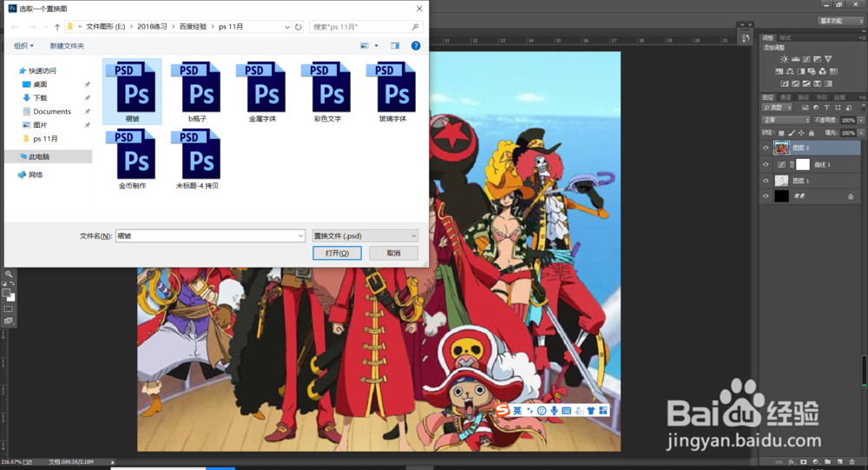Toggle lock position
The image size is (868, 470).
801,133
